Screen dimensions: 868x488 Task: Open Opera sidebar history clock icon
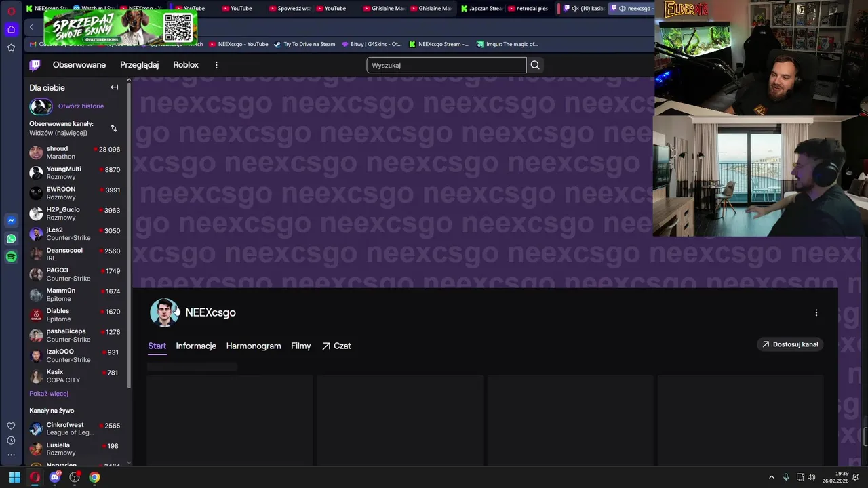[11, 441]
